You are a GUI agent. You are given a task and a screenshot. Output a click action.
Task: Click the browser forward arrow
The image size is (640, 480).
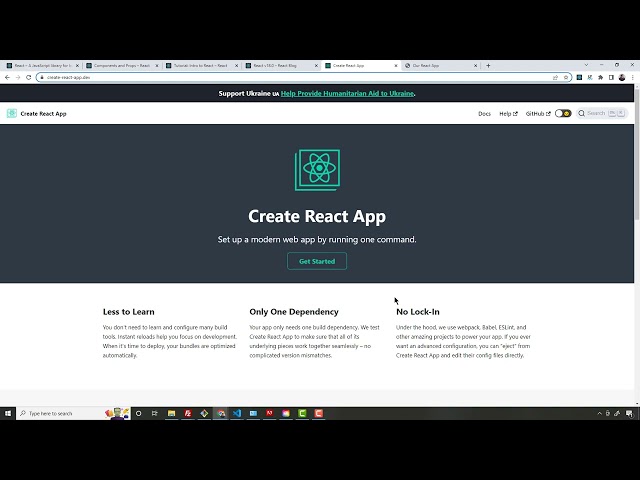click(x=18, y=77)
